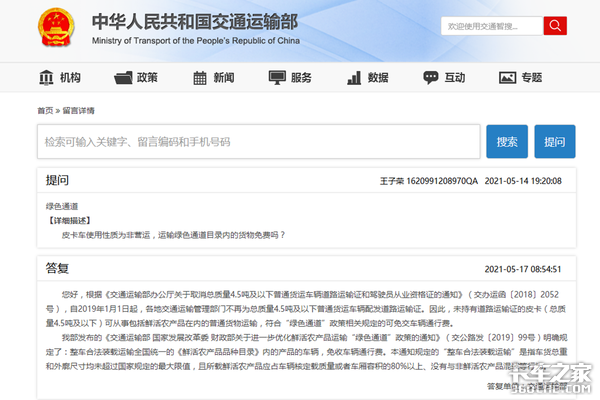Click the 政策 folder icon
Screen dimensions: 600x400
(x=123, y=78)
